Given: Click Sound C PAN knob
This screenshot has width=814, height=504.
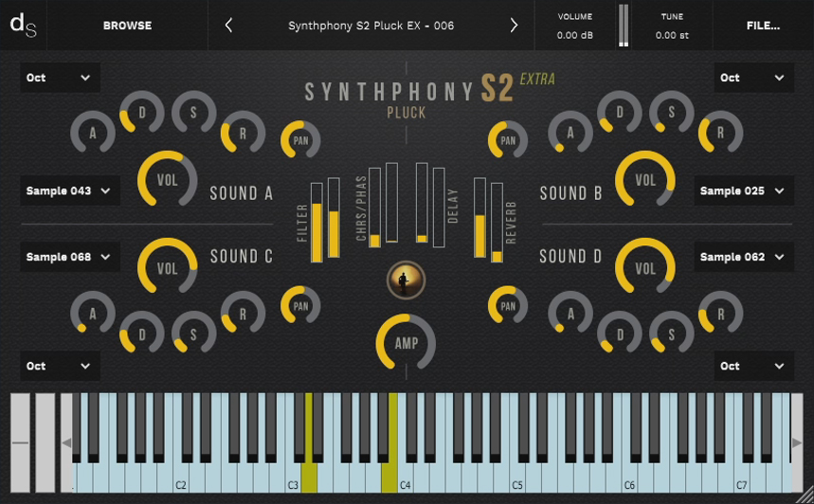Looking at the screenshot, I should click(x=300, y=306).
